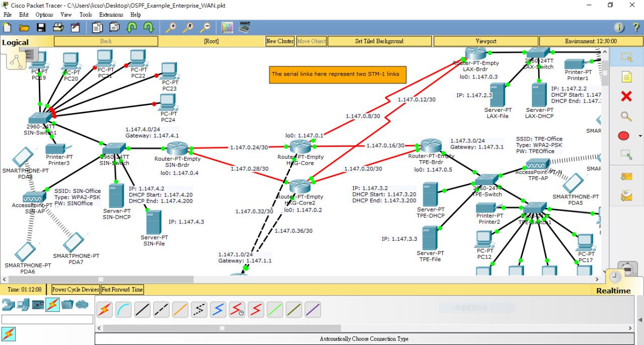The width and height of the screenshot is (644, 345).
Task: Launch the Activity Wizard icon
Action: point(75,27)
